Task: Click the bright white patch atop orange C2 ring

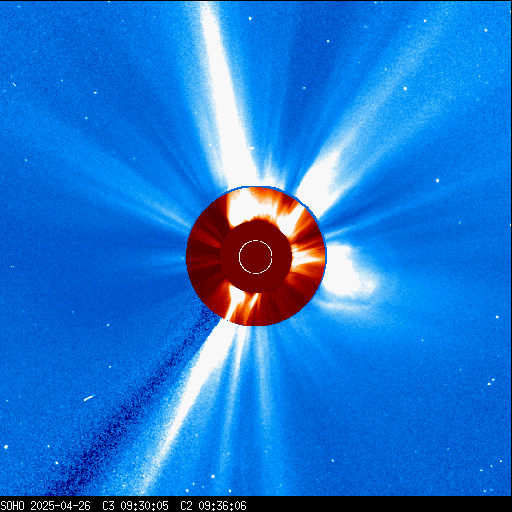Action: pos(248,205)
